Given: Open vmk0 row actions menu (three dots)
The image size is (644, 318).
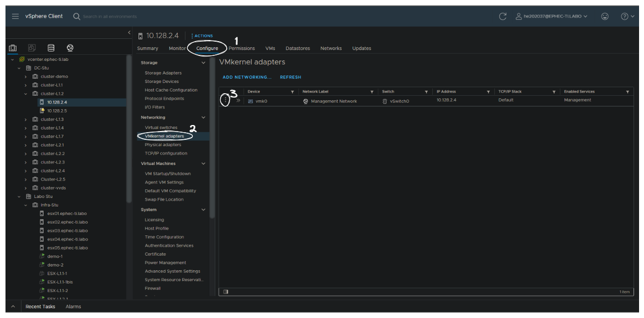Looking at the screenshot, I should 225,100.
